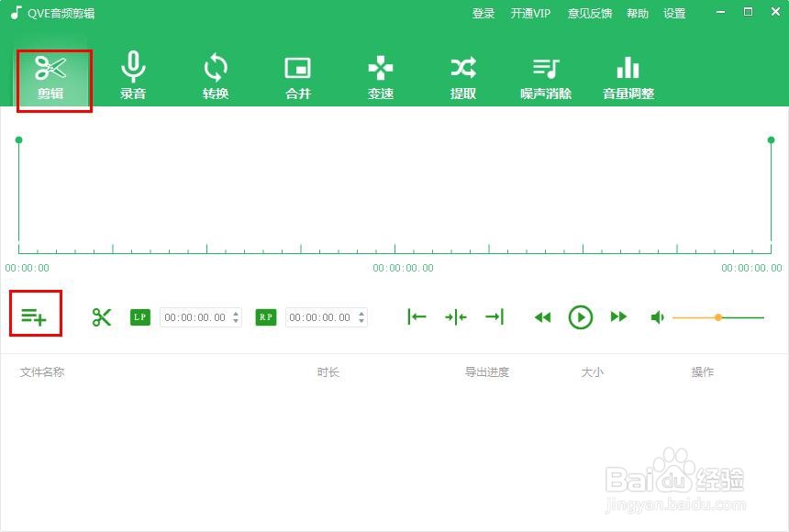Click 开通VIP link
Image resolution: width=789 pixels, height=532 pixels.
click(531, 14)
